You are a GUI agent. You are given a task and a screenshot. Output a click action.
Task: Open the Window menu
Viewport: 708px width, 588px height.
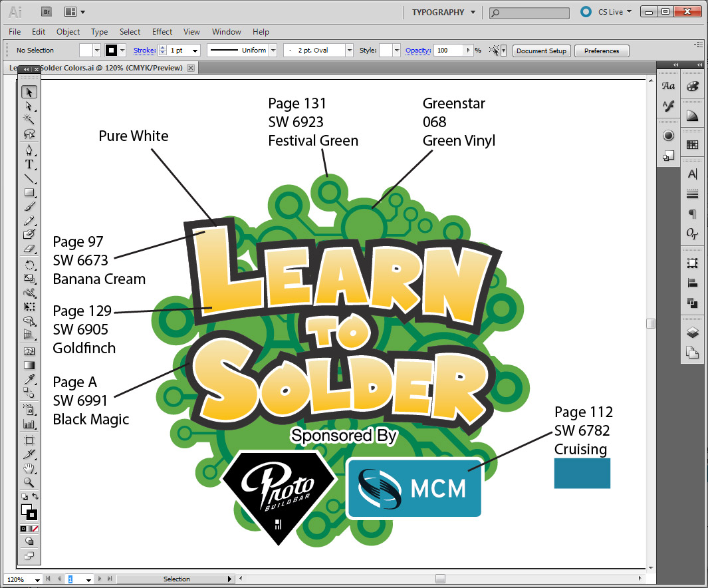[x=226, y=32]
